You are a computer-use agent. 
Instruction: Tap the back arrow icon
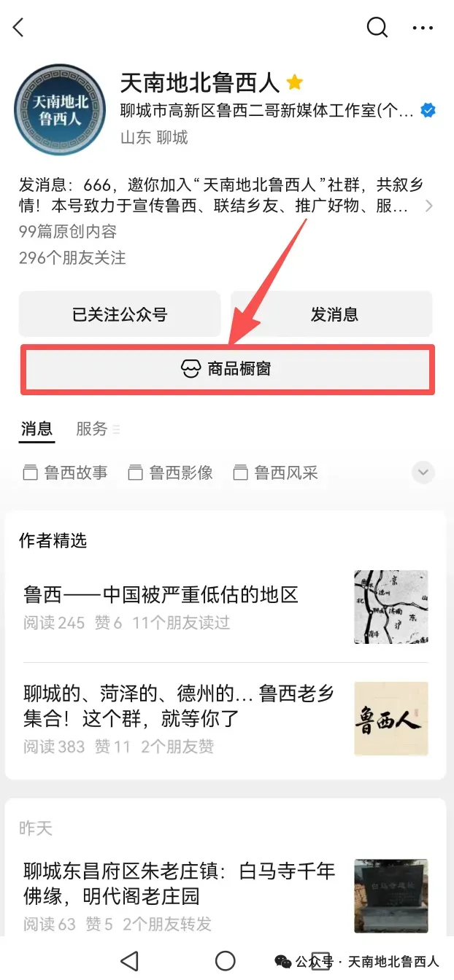[19, 28]
